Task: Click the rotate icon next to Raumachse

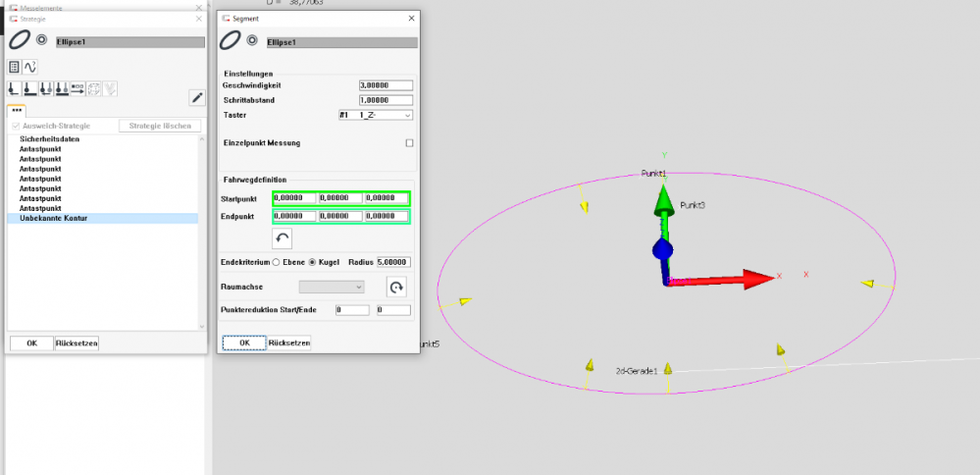Action: 395,287
